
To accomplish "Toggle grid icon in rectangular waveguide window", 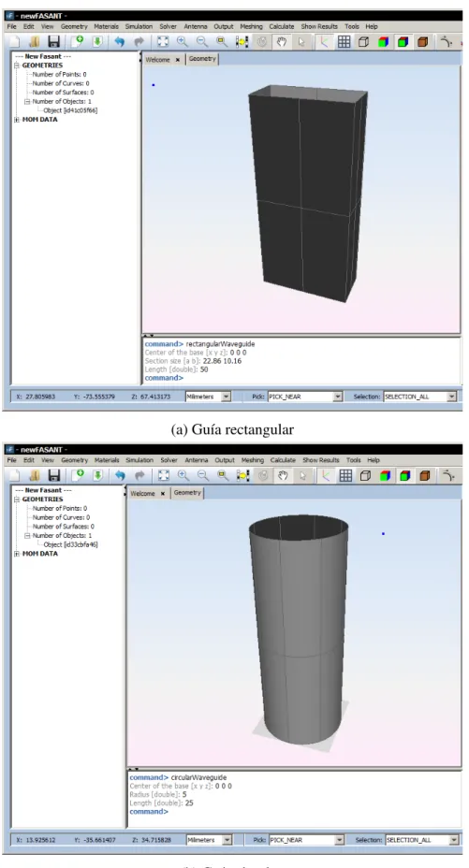I will click(x=344, y=41).
